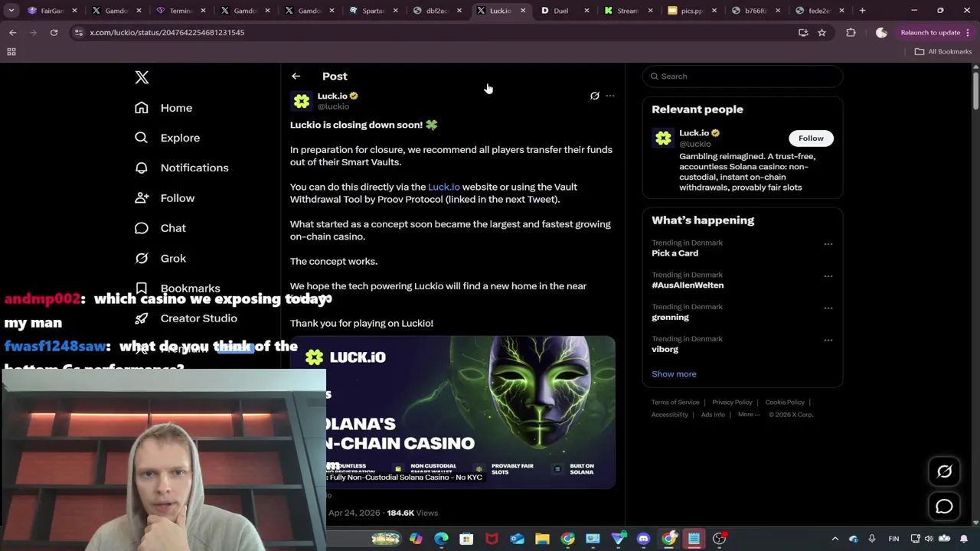Viewport: 980px width, 551px height.
Task: Open Luck.io avatar on the post
Action: click(302, 101)
